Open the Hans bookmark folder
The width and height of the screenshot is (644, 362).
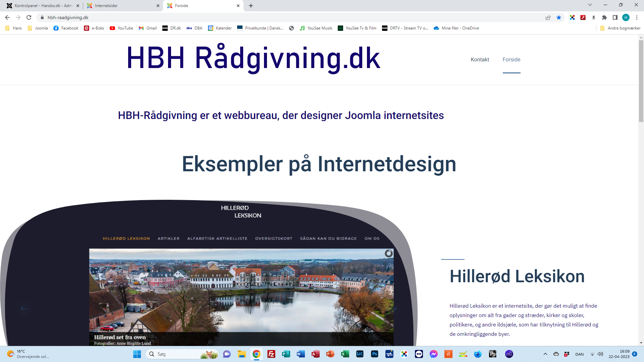pos(14,28)
